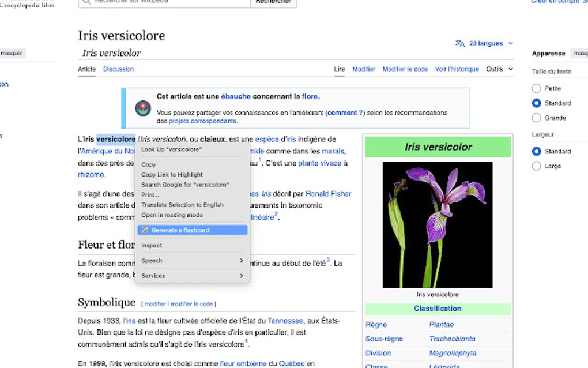This screenshot has width=588, height=368.
Task: Click the highlighted word versicolore
Action: [x=116, y=139]
